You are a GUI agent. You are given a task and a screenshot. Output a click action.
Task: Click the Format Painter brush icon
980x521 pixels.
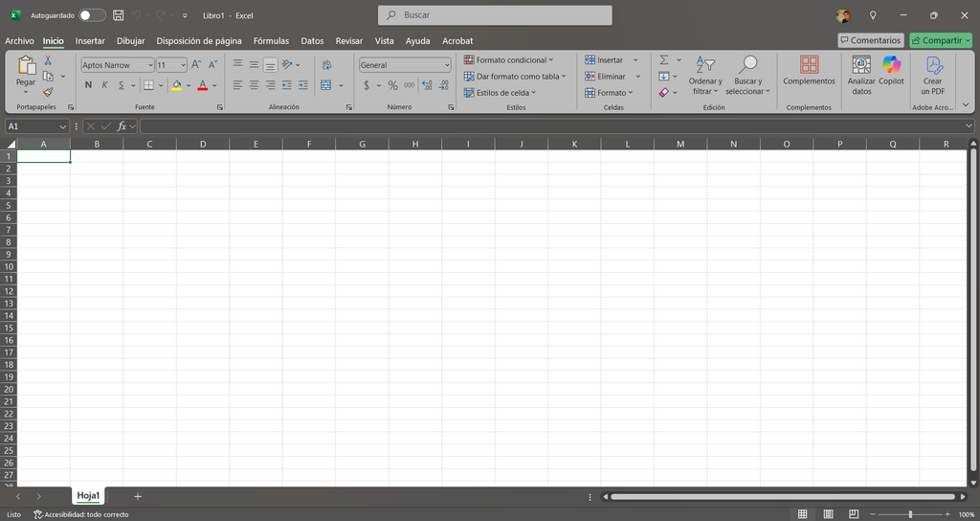[48, 92]
